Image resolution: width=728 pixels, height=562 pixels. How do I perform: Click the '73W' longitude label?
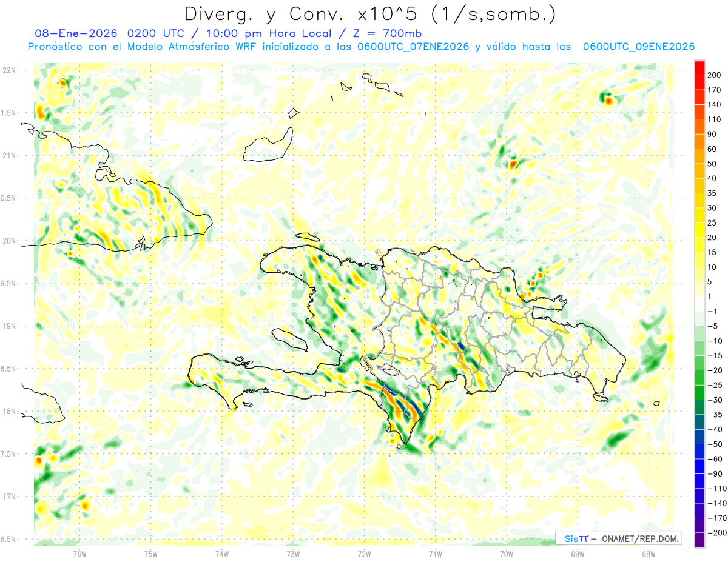pos(293,554)
